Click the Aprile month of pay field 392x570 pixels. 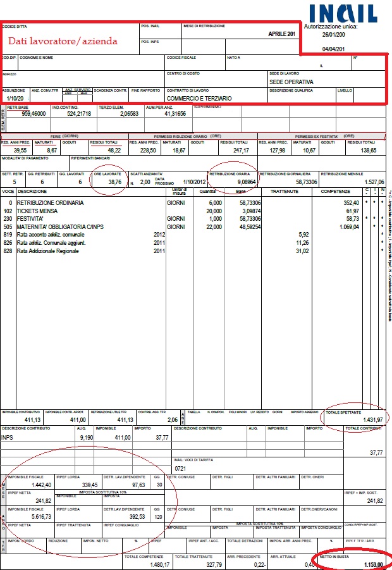pos(281,34)
